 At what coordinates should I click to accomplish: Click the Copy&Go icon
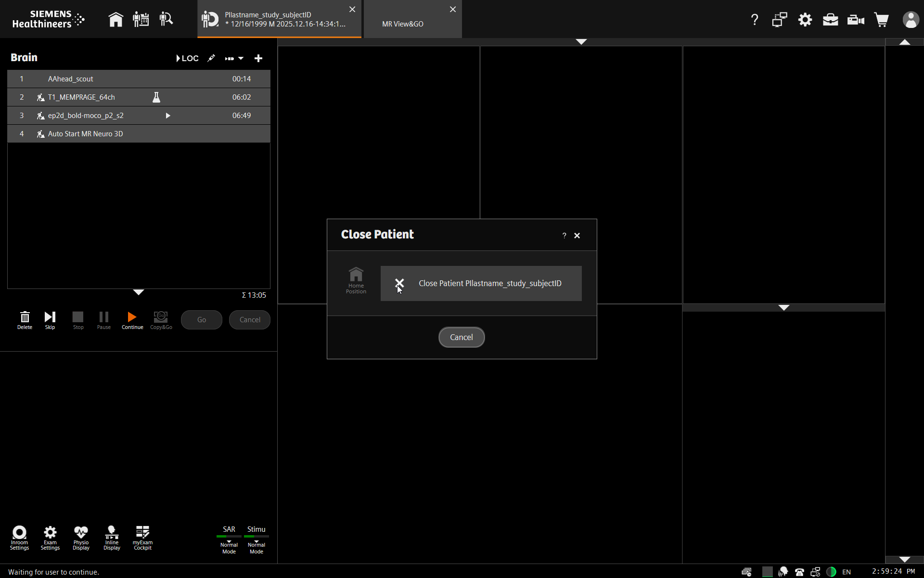pyautogui.click(x=161, y=320)
